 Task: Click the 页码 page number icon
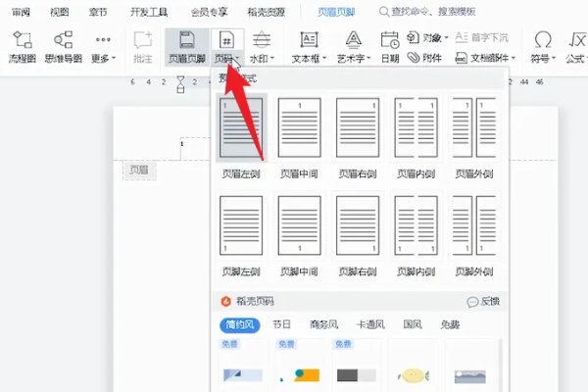pyautogui.click(x=227, y=40)
